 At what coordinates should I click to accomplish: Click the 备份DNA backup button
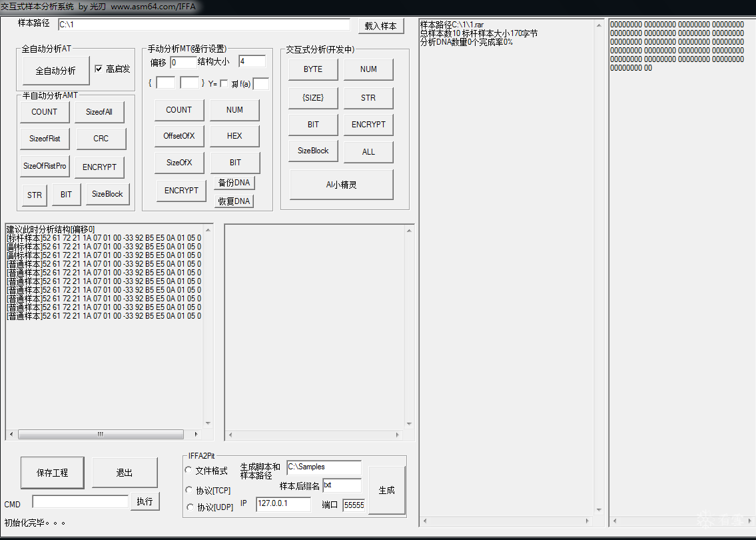pyautogui.click(x=234, y=183)
